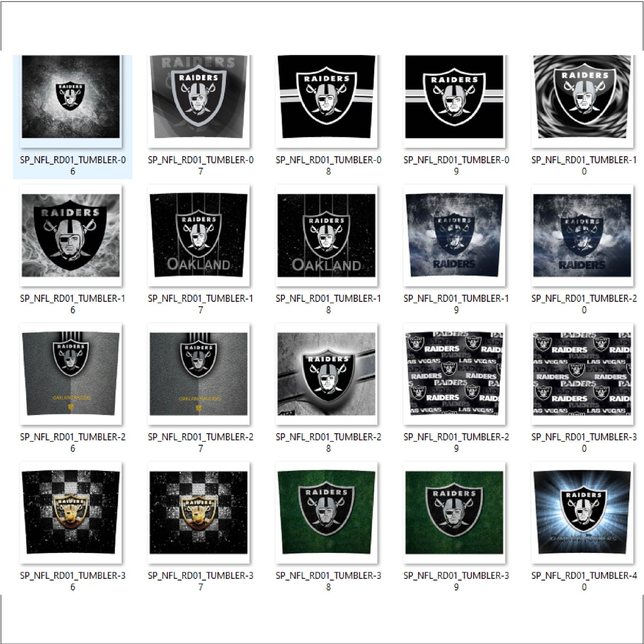Select the SP_NFL_RD01_TUMBLER-16 thumbnail image
The height and width of the screenshot is (644, 644).
tap(71, 235)
